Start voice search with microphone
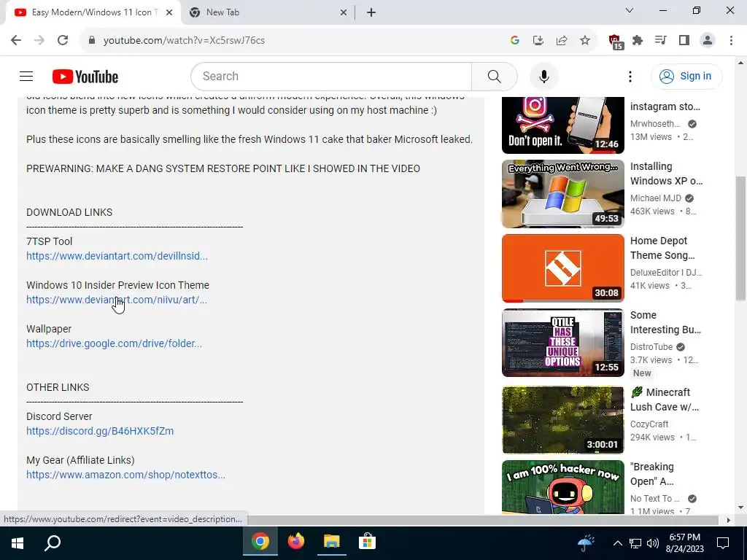Image resolution: width=747 pixels, height=560 pixels. pos(544,76)
